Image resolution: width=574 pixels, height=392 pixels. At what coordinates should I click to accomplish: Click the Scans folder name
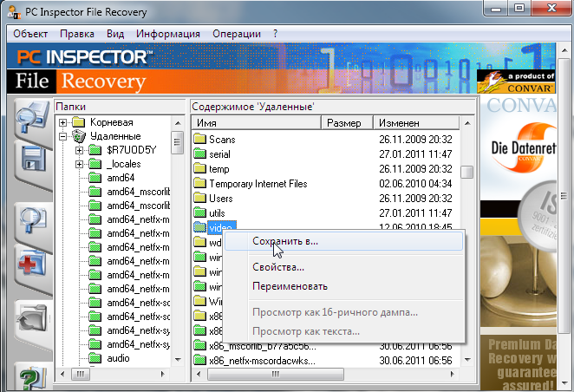(222, 139)
